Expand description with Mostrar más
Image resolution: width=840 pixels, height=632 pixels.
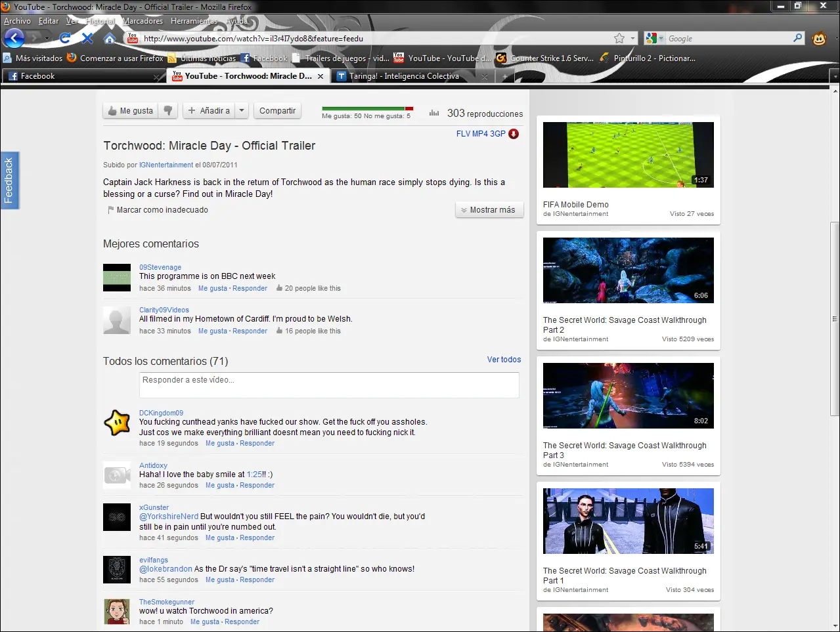tap(489, 210)
